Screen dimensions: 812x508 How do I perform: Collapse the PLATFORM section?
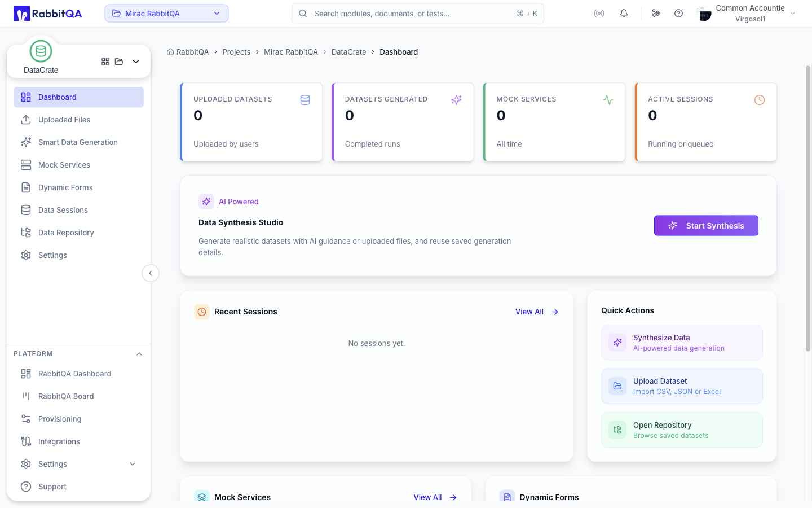coord(139,354)
